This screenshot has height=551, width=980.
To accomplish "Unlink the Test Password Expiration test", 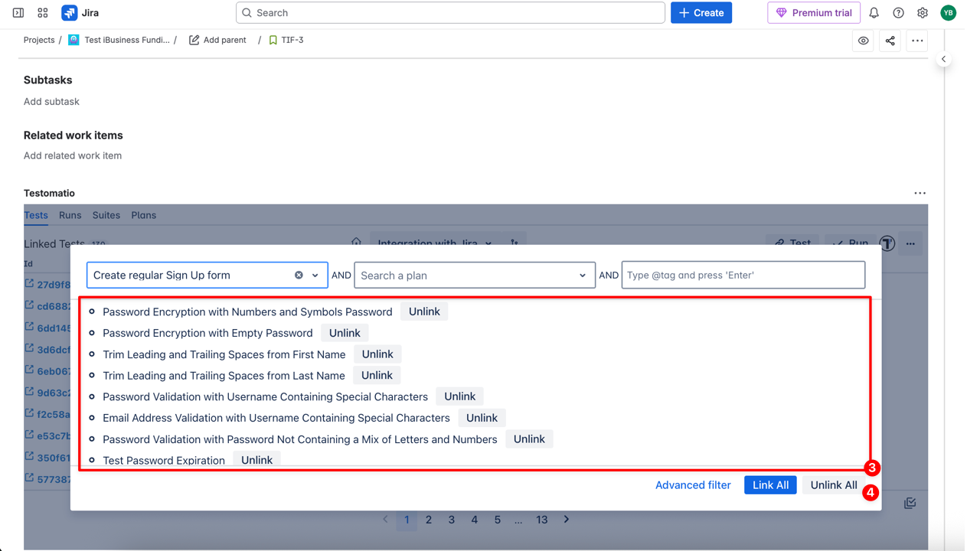I will pos(256,460).
